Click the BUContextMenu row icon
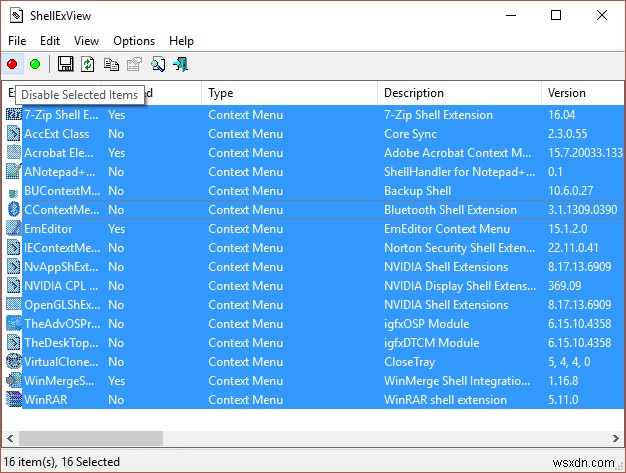 click(x=14, y=193)
